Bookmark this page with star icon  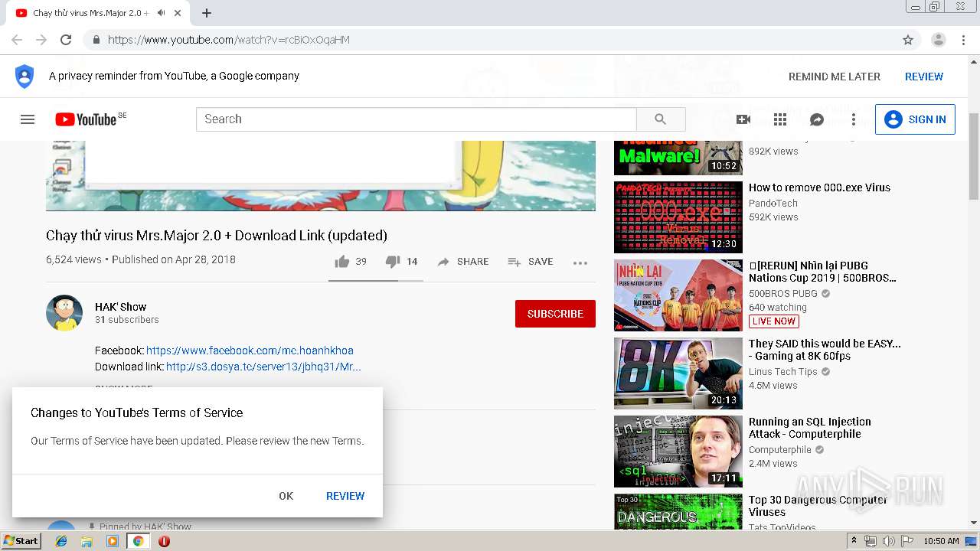(908, 40)
